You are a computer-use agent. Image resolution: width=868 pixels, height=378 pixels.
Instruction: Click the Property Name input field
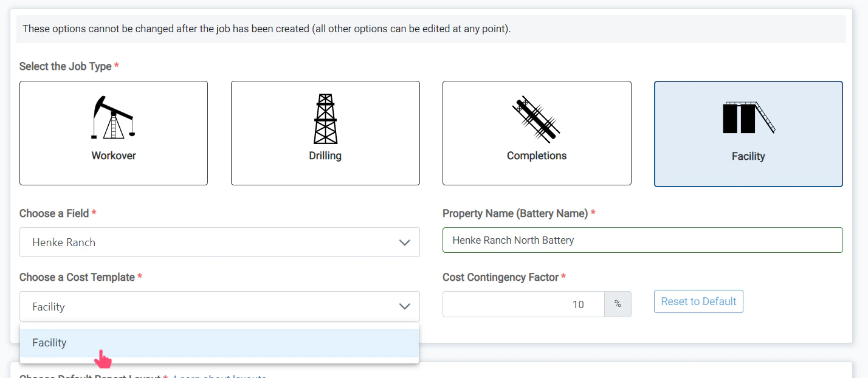[642, 239]
